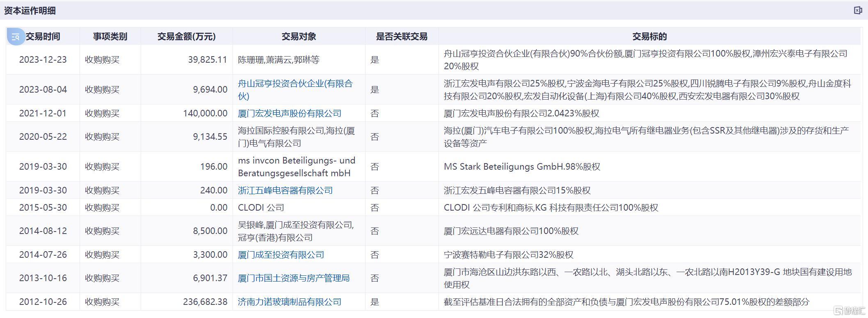This screenshot has height=318, width=868.
Task: Click the amount 39,825.11
Action: (208, 60)
